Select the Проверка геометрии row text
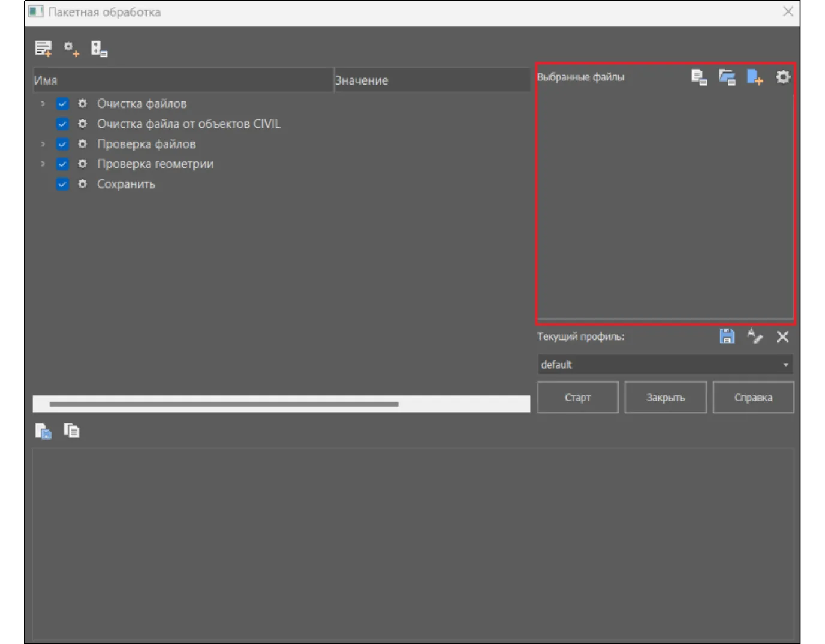This screenshot has width=825, height=644. (x=155, y=164)
